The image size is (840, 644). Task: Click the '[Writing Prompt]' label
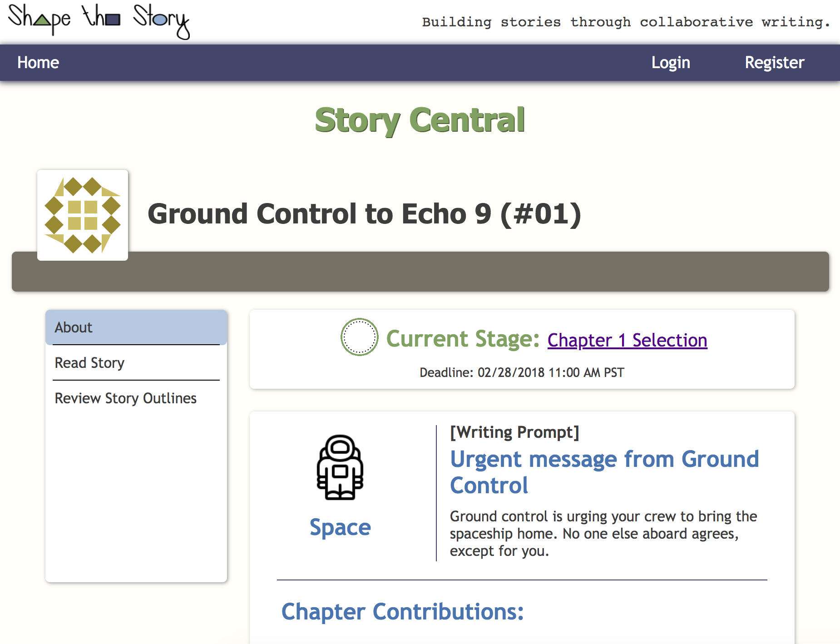tap(514, 432)
